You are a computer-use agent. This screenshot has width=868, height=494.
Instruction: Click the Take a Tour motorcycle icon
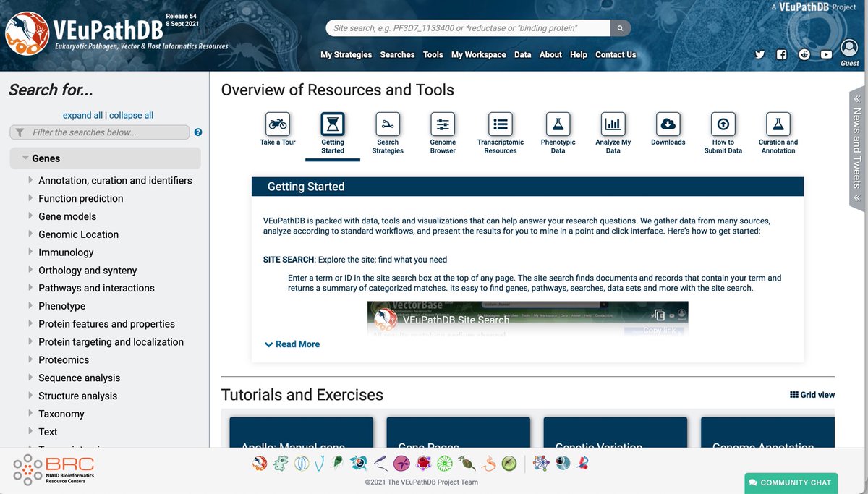[277, 123]
